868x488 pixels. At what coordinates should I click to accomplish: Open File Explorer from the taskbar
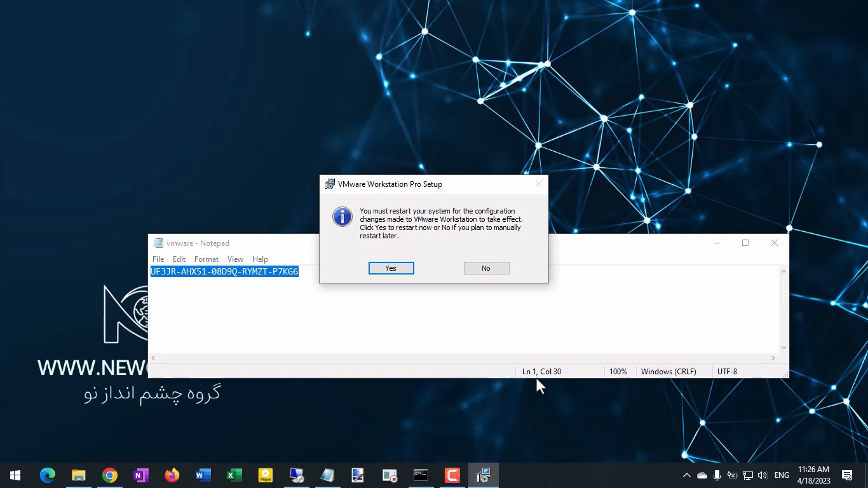tap(78, 475)
